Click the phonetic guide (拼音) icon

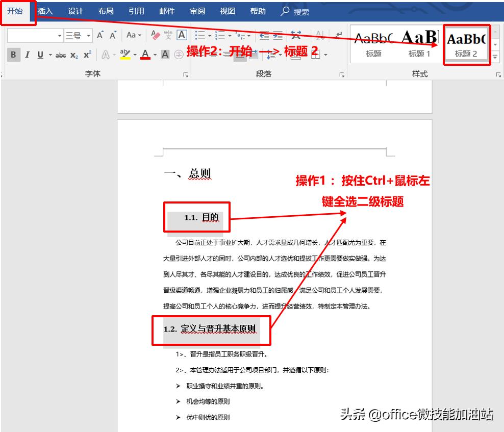click(168, 35)
